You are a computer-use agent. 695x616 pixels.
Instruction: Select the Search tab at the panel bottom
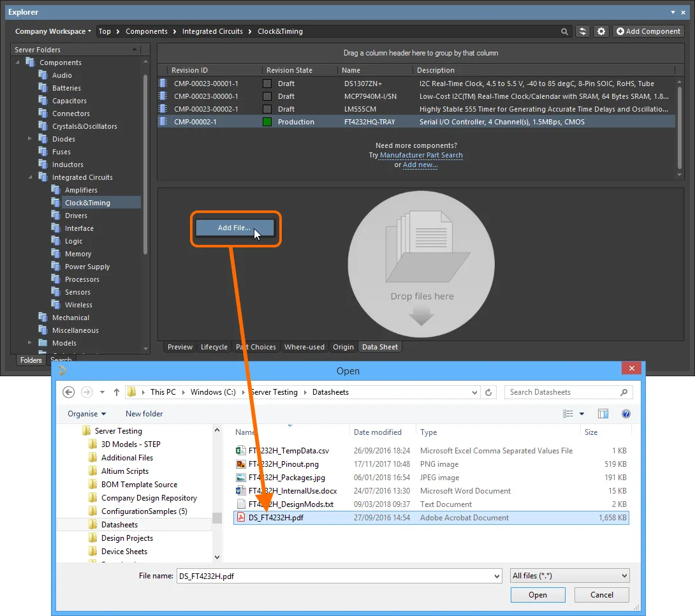pos(61,360)
